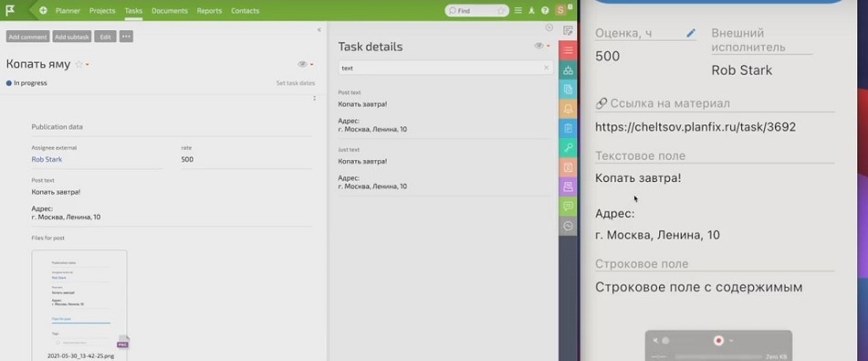
Task: Click the green plus create button
Action: pyautogui.click(x=43, y=11)
